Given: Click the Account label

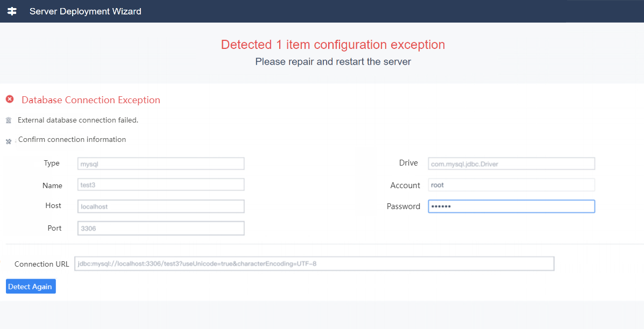Looking at the screenshot, I should pyautogui.click(x=405, y=185).
